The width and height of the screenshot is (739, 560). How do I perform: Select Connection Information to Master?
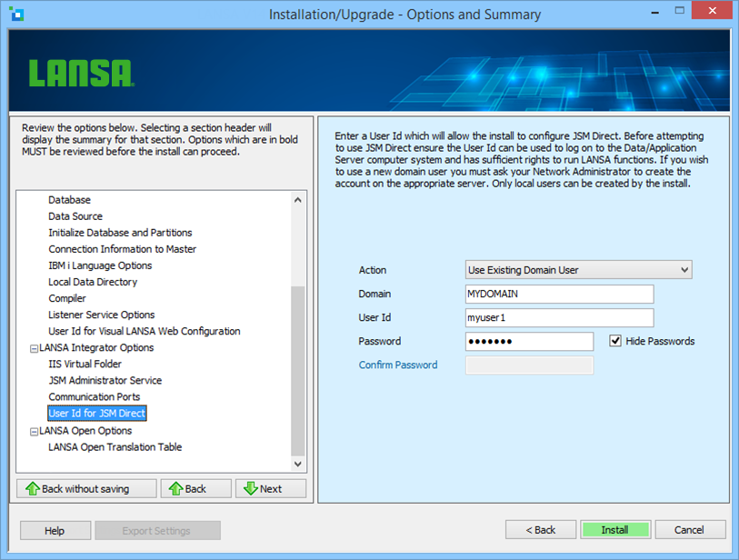[122, 249]
